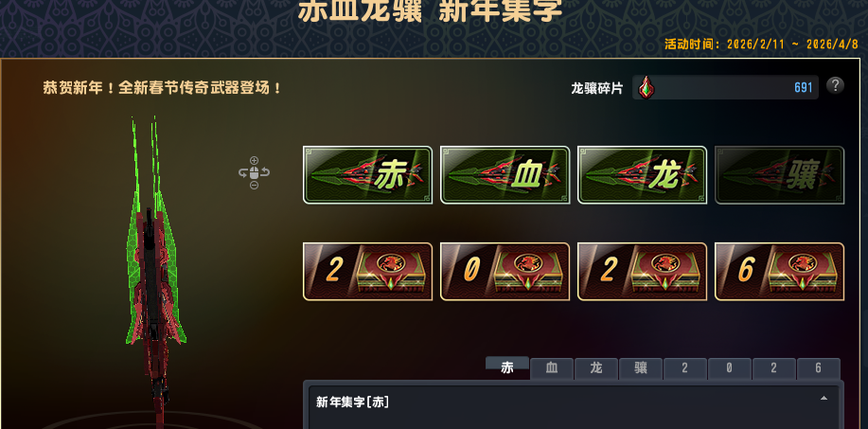Switch to the 0 tab
The image size is (868, 429).
pyautogui.click(x=730, y=368)
